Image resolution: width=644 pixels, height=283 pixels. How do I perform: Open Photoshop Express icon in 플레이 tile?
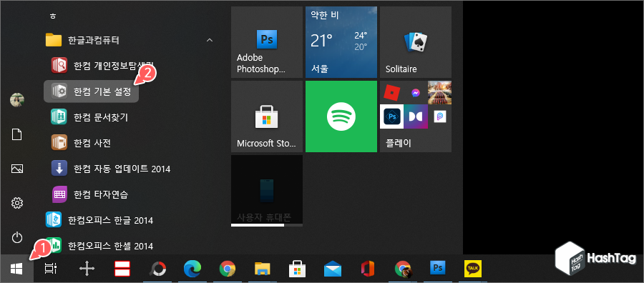[x=391, y=116]
